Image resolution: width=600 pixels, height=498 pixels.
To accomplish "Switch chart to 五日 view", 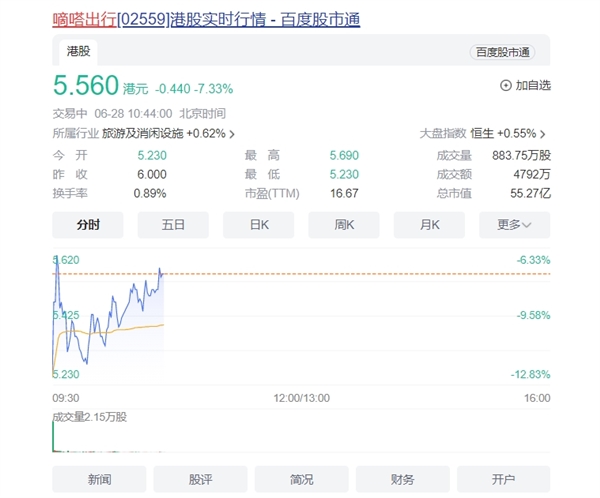I will [x=173, y=225].
